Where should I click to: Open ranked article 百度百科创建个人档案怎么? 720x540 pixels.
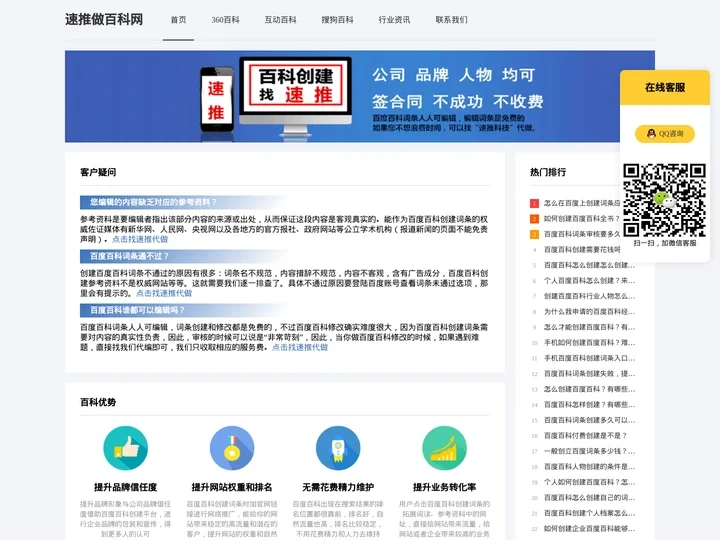pyautogui.click(x=590, y=513)
